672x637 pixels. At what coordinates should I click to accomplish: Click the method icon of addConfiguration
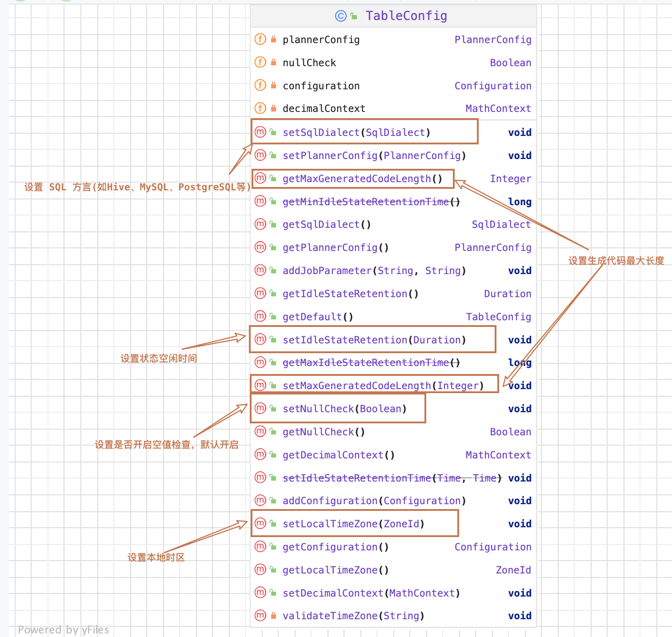pos(260,500)
